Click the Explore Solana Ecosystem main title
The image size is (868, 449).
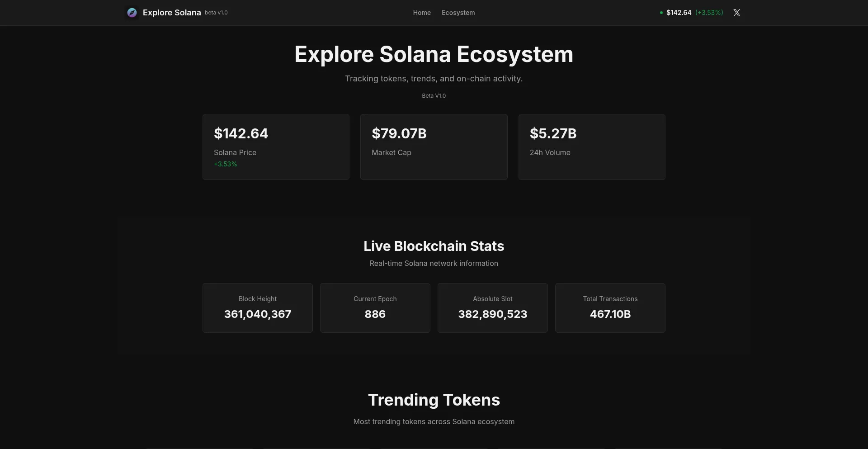pyautogui.click(x=434, y=54)
